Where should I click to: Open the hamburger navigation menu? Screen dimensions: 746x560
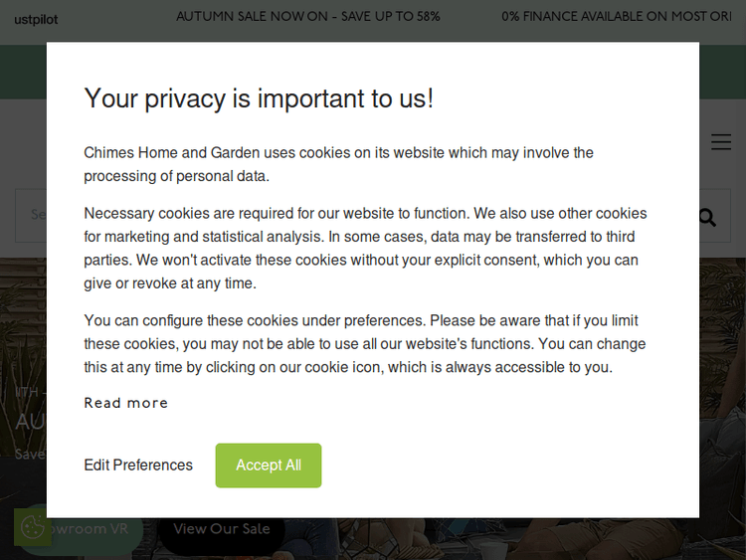coord(721,142)
